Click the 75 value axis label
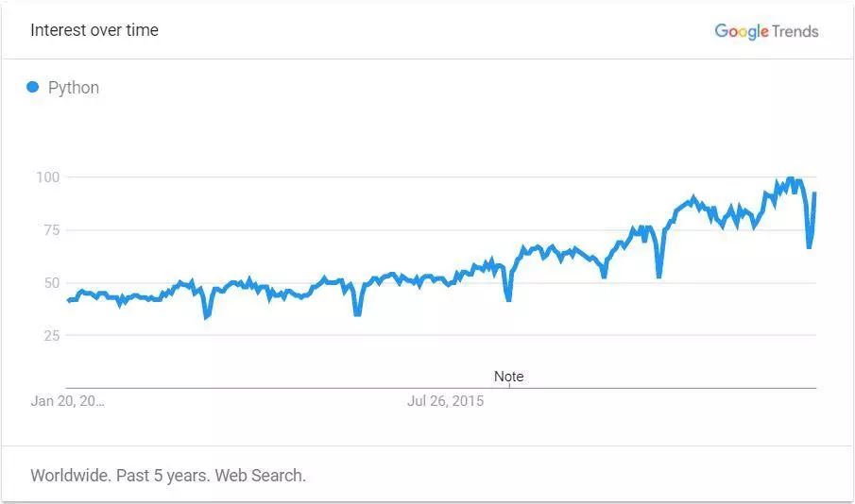Viewport: 855px width, 504px height. click(52, 230)
